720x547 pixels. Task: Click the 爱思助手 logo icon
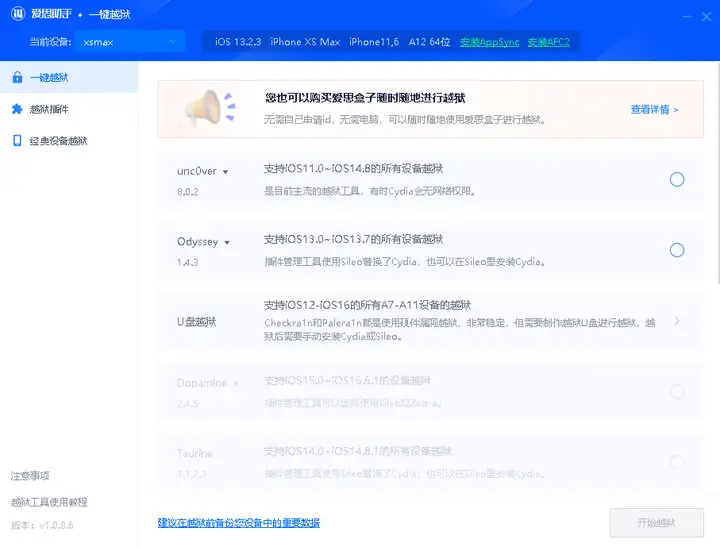pos(18,13)
